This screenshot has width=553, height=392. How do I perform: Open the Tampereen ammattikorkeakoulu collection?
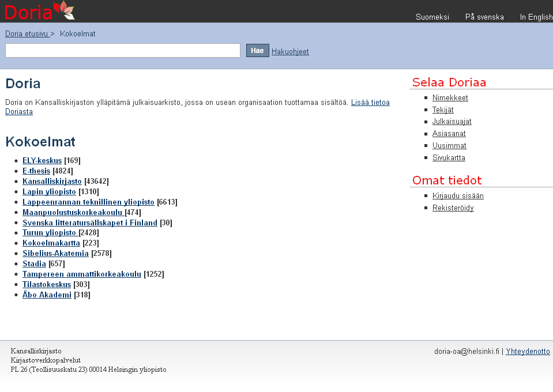coord(82,274)
